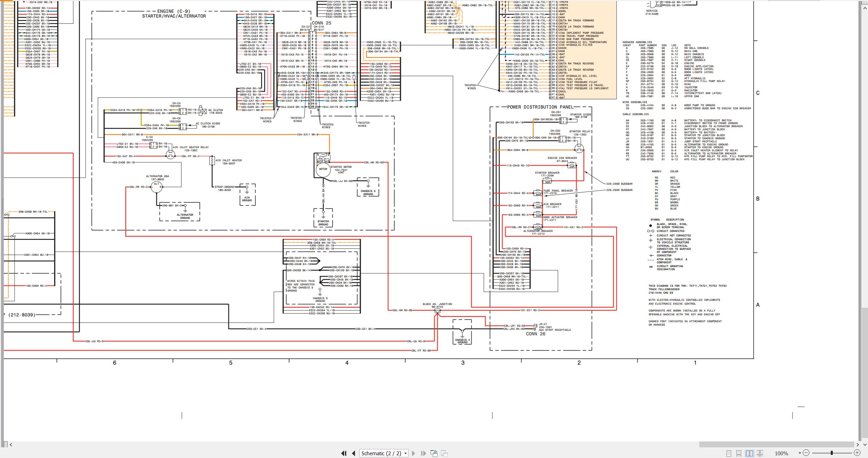Image resolution: width=868 pixels, height=458 pixels.
Task: Click the (212-8039) part number text
Action: point(22,315)
